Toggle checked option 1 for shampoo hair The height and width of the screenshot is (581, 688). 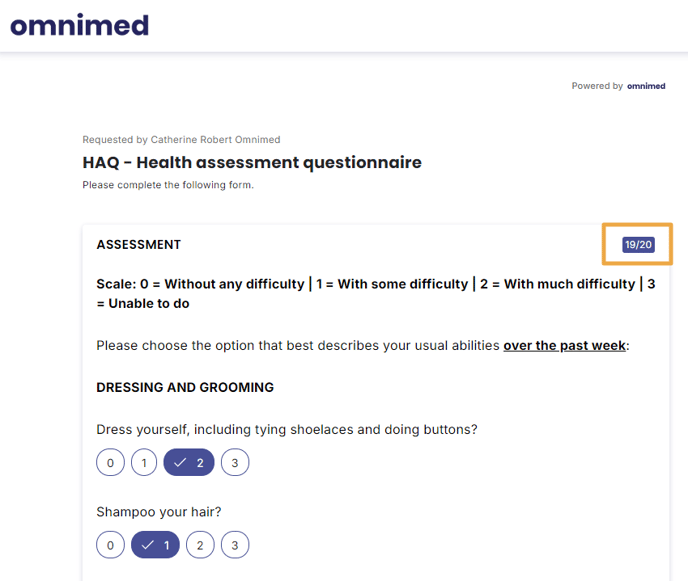click(155, 545)
